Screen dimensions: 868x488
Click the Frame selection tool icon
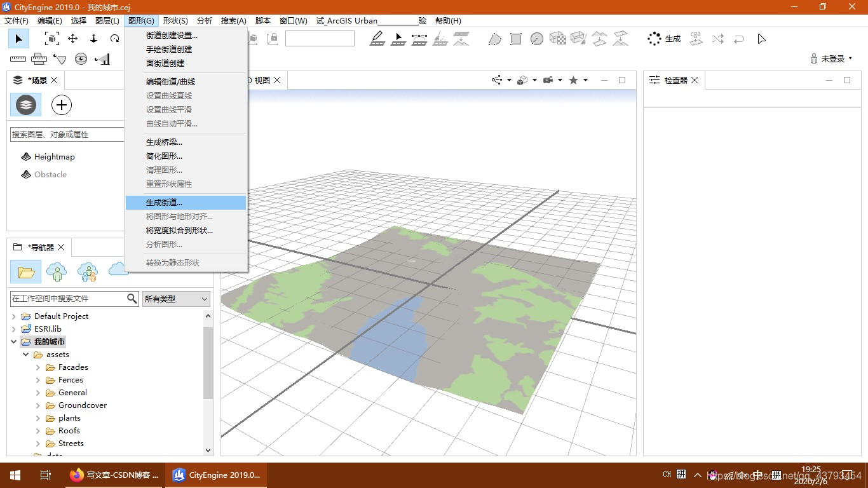coord(51,39)
